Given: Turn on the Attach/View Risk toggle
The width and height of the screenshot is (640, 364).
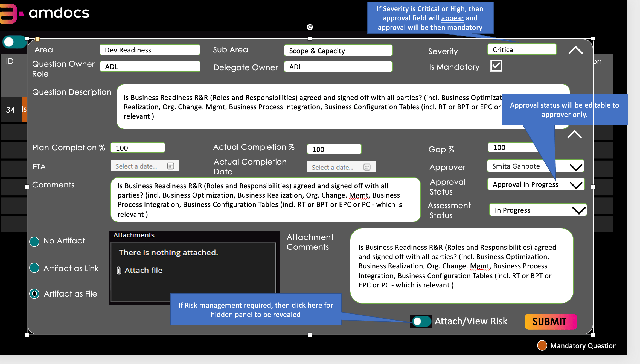Looking at the screenshot, I should click(x=421, y=321).
